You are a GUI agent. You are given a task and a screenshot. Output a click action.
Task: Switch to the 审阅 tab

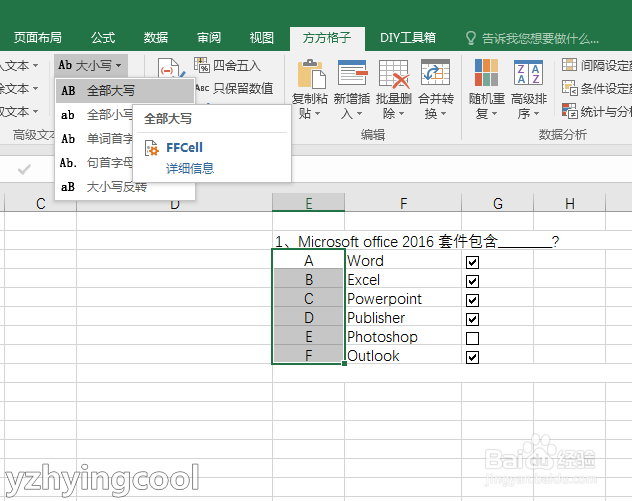(x=209, y=38)
